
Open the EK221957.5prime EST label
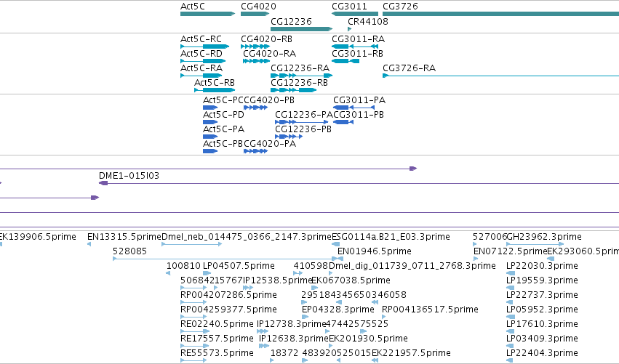tap(411, 354)
